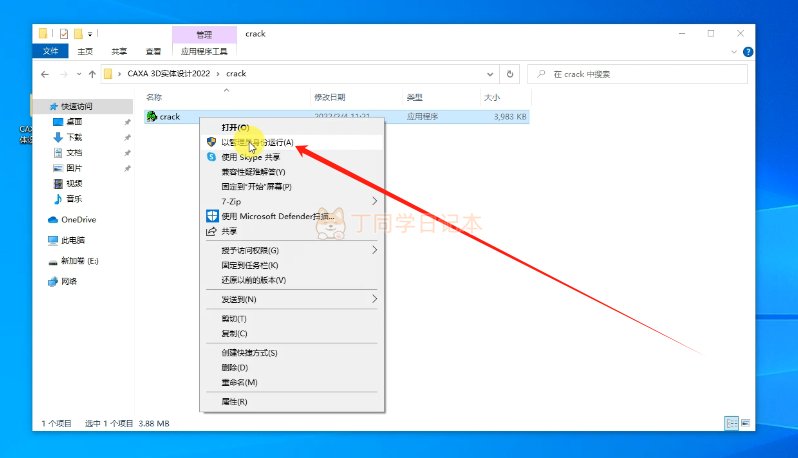Expand the ribbon chevron near help
Viewport: 798px width, 458px height.
pyautogui.click(x=734, y=52)
